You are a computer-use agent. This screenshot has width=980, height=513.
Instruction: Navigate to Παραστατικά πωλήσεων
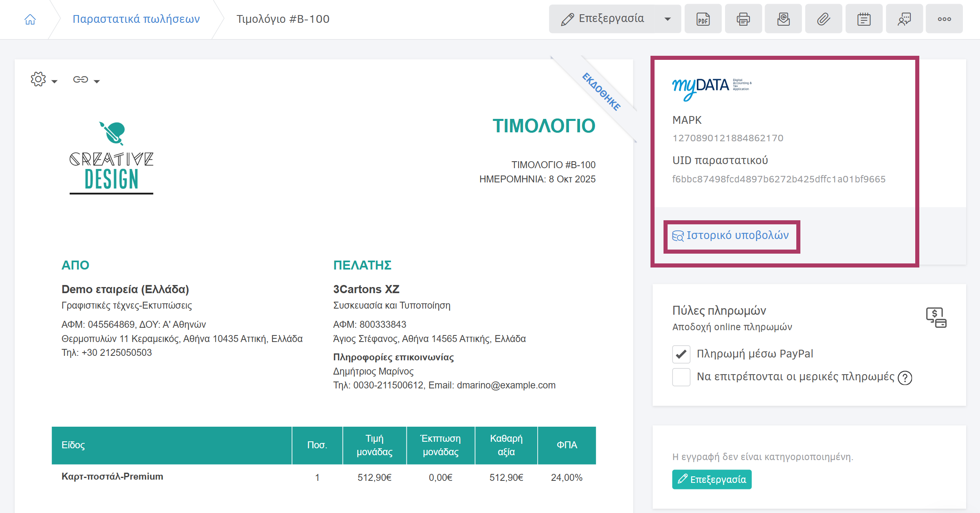point(136,19)
